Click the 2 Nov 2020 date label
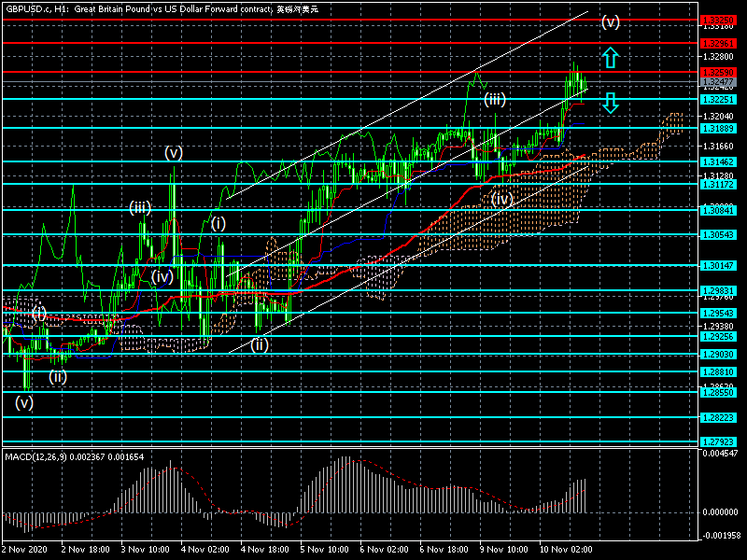The width and height of the screenshot is (747, 560). point(23,550)
